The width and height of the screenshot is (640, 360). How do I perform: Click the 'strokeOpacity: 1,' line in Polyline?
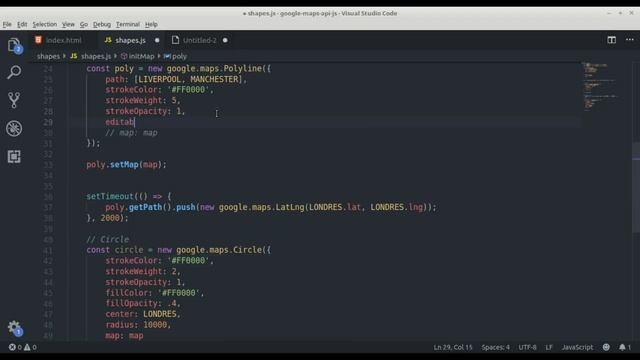pos(145,111)
